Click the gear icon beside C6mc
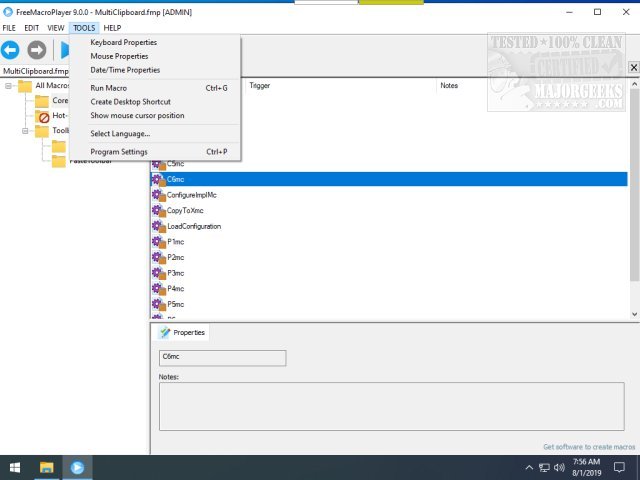This screenshot has height=480, width=640. (x=158, y=180)
